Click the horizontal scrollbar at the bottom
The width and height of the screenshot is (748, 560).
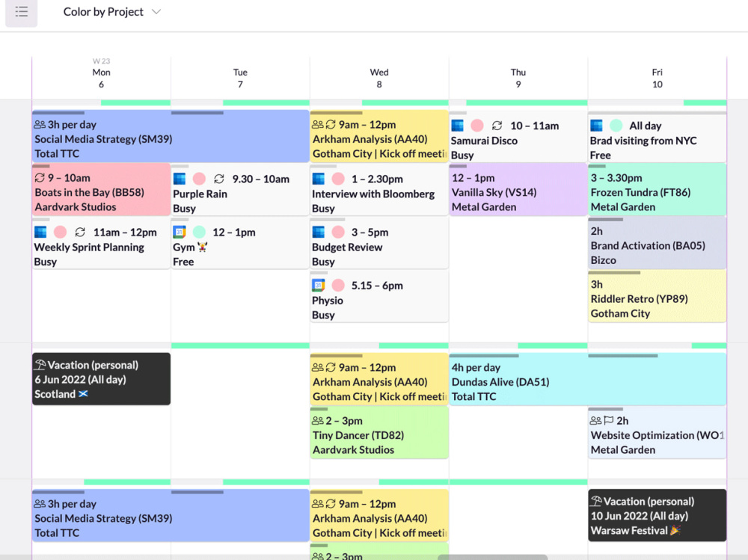[493, 557]
